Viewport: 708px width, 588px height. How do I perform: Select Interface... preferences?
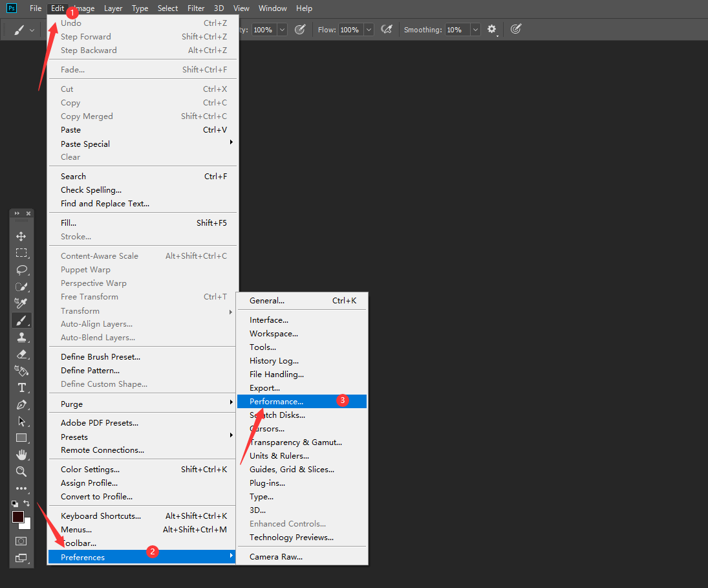[301, 320]
